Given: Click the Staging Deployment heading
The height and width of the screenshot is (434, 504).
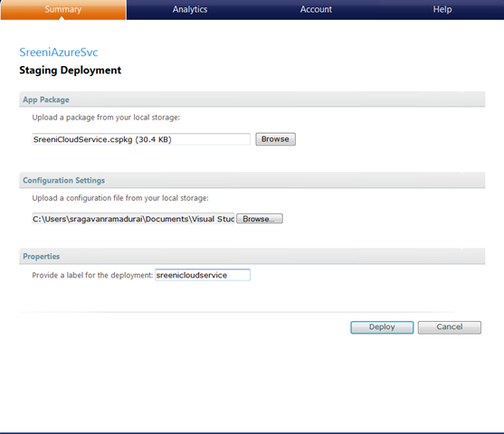Looking at the screenshot, I should [70, 70].
